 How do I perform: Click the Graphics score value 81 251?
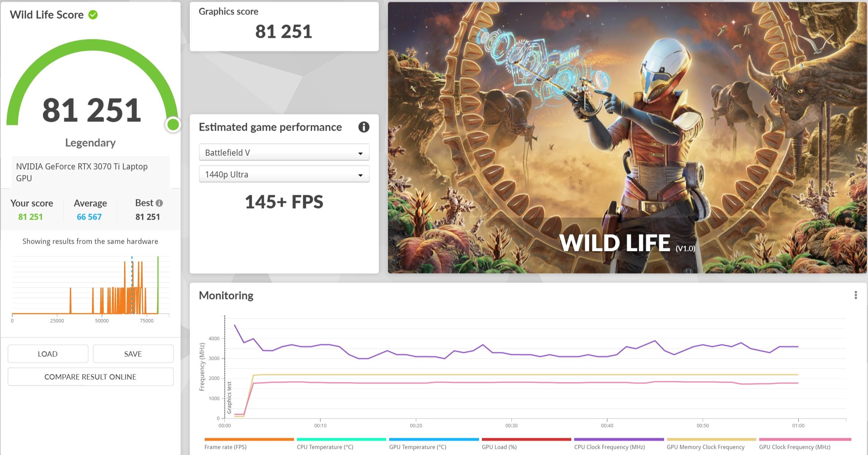click(x=284, y=31)
